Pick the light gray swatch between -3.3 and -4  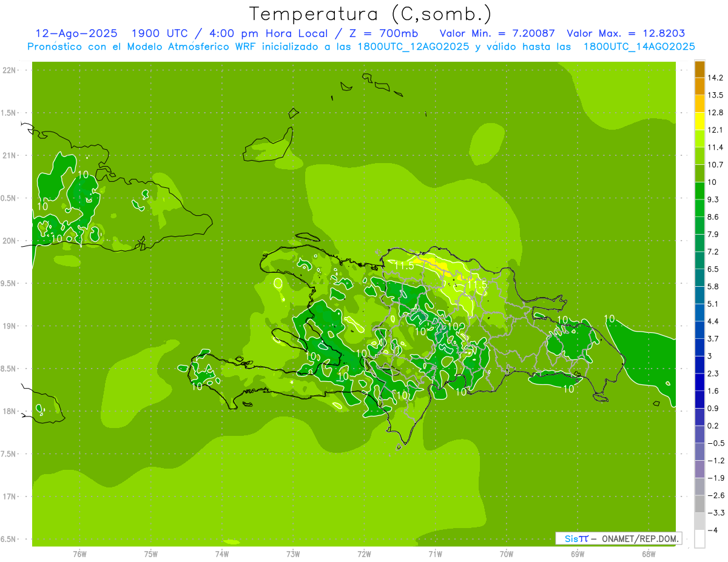click(x=699, y=521)
